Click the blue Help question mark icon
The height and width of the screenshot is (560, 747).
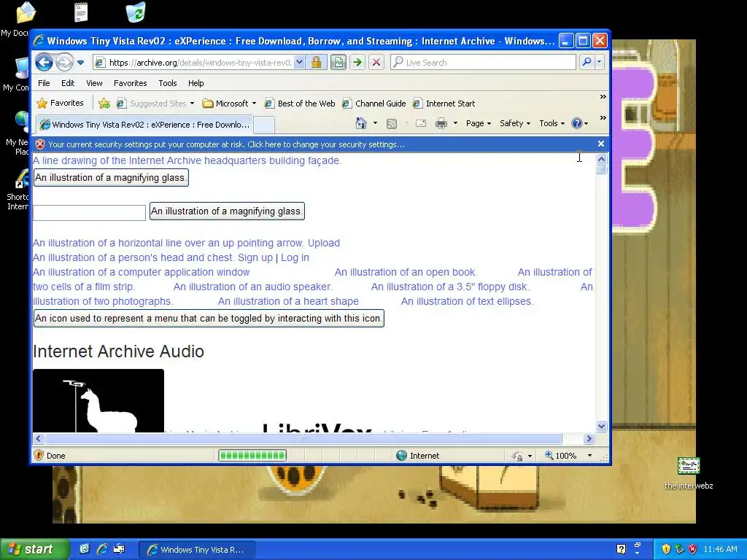(577, 123)
